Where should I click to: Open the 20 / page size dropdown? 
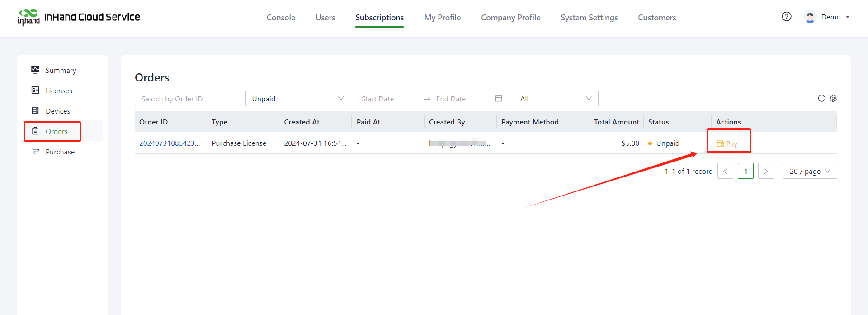point(809,171)
